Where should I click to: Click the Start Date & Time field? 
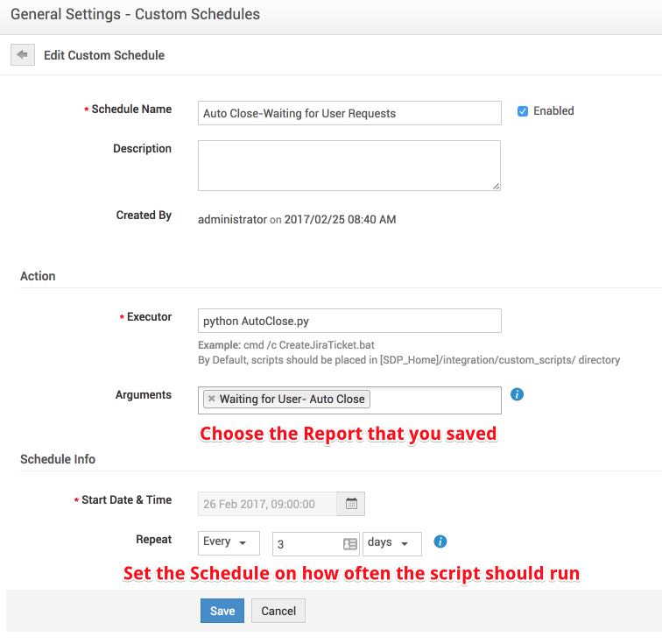(x=267, y=504)
